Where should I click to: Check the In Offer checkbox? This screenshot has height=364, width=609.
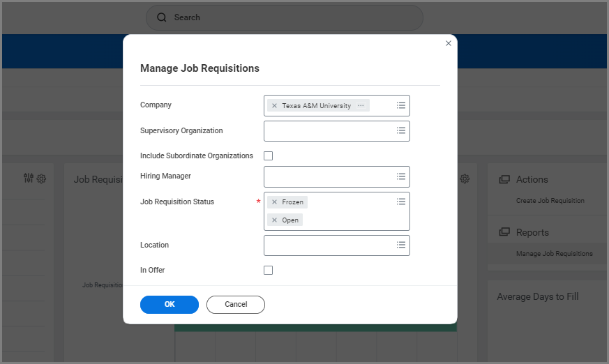coord(268,271)
